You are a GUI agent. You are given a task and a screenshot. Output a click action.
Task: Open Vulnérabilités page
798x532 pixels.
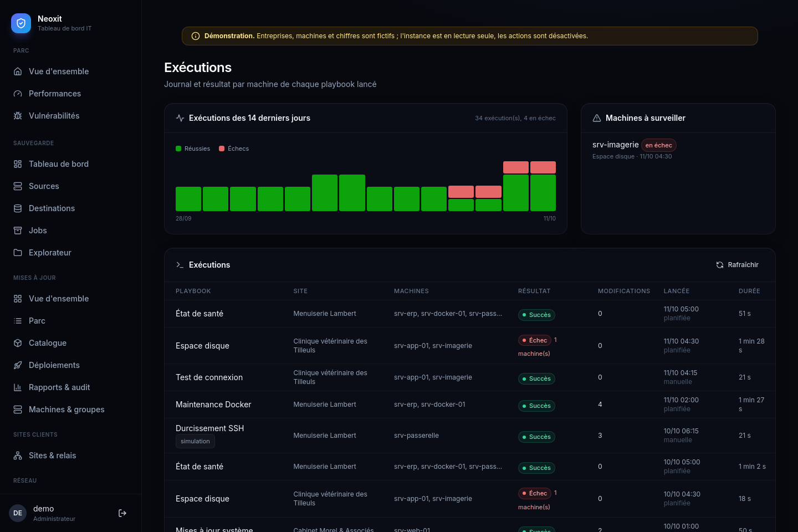70,116
